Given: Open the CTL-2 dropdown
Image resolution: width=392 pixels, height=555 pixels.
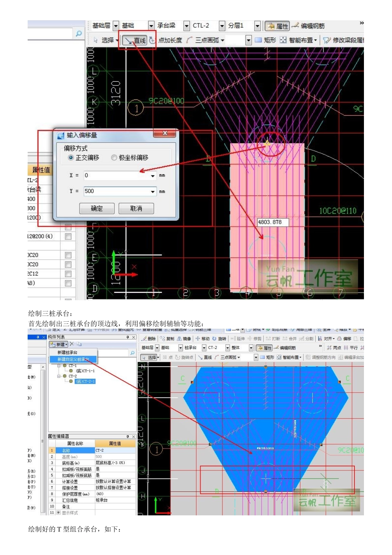Looking at the screenshot, I should (x=222, y=26).
